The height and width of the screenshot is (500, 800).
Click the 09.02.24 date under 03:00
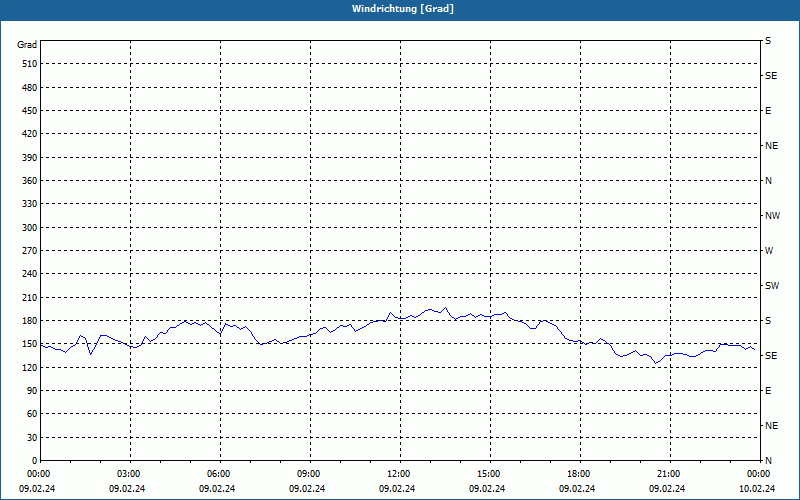(127, 489)
